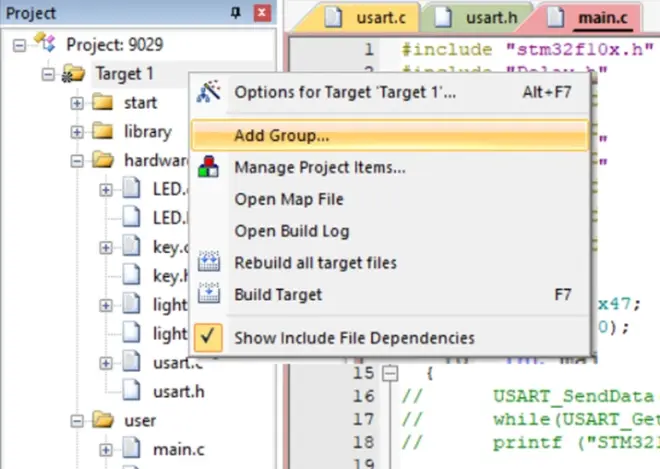Screen dimensions: 660x469
Task: Click the Target 1 folder icon
Action: click(73, 74)
